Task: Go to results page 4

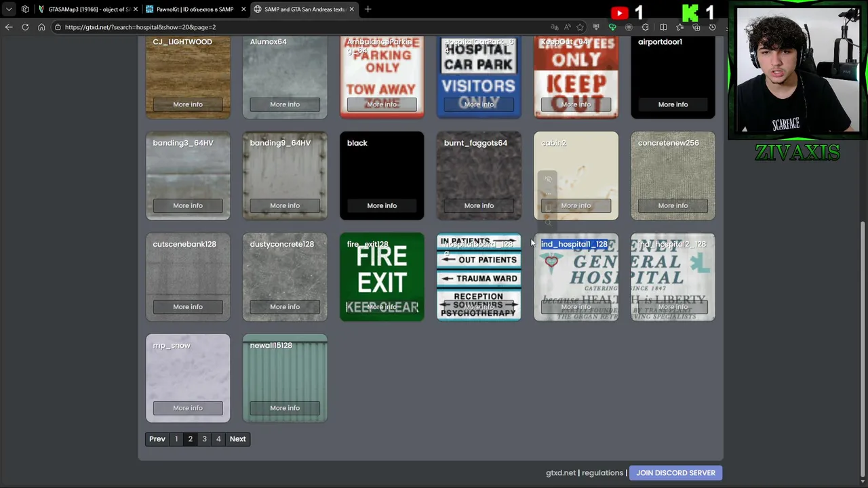Action: (218, 439)
